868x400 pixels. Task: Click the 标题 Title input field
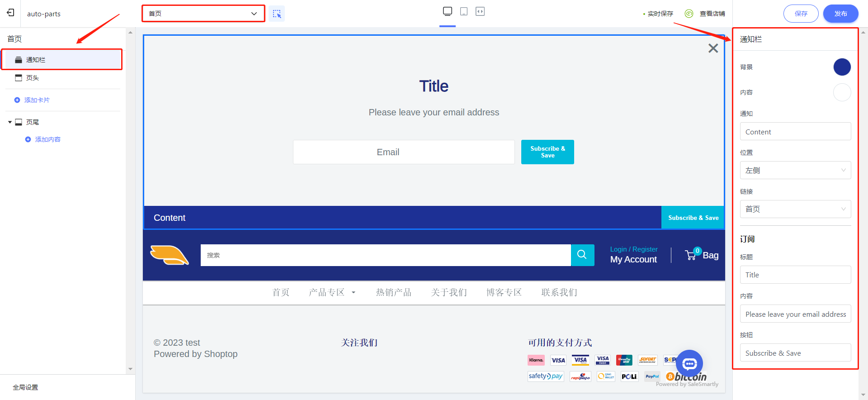pyautogui.click(x=795, y=275)
